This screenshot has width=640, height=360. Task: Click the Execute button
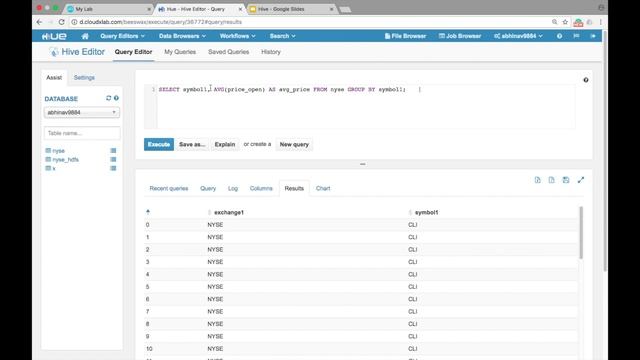click(x=159, y=144)
